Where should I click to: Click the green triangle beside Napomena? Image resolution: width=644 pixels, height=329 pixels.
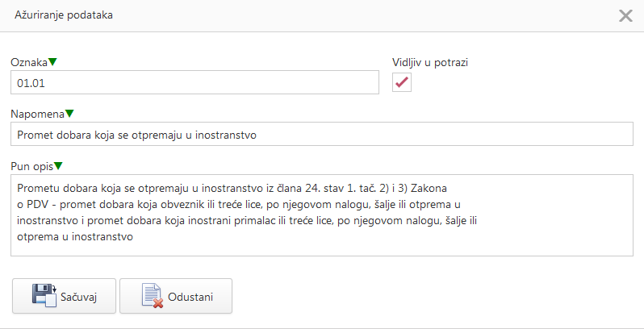(x=69, y=114)
